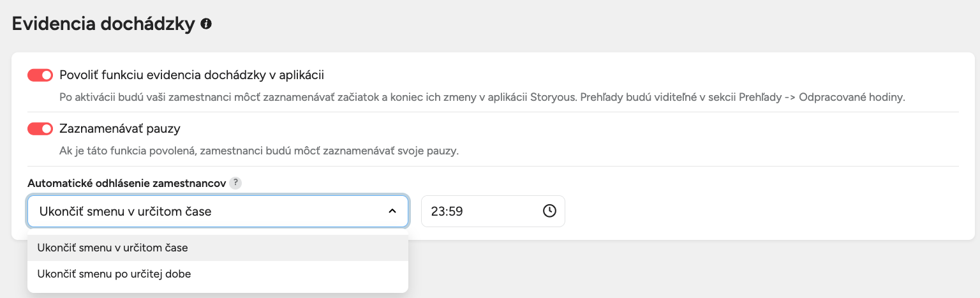Turn off the Zaznamenávať pauzy switch
Viewport: 980px width, 298px height.
40,129
